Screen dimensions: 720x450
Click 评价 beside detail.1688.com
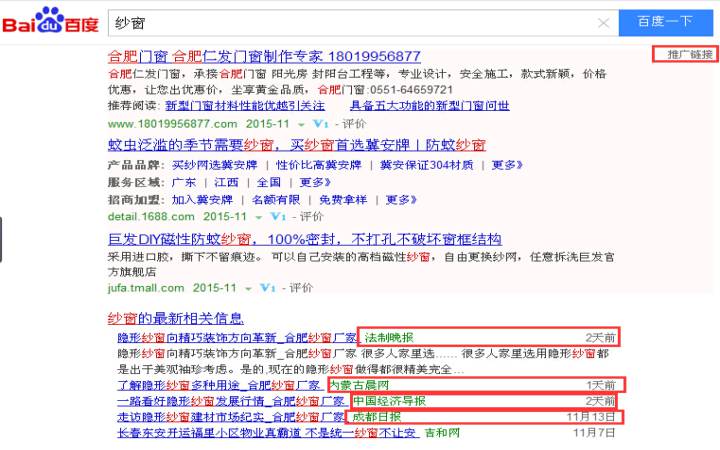[x=312, y=216]
